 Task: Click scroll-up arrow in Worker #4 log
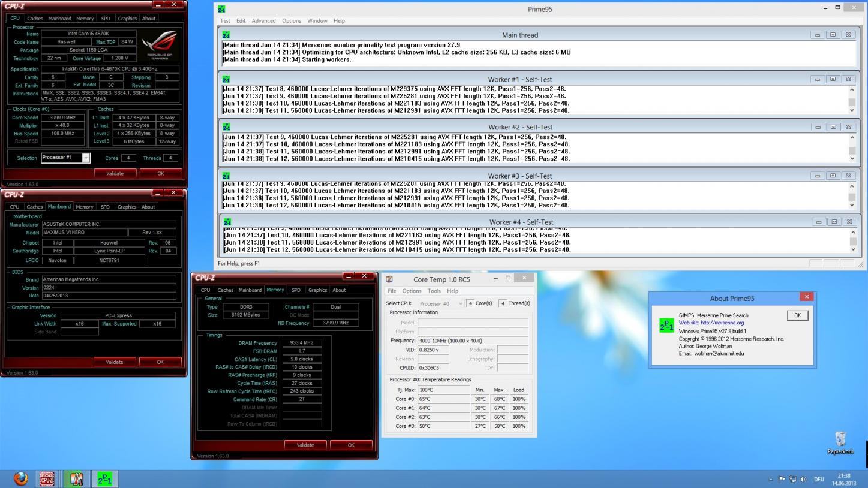point(853,233)
